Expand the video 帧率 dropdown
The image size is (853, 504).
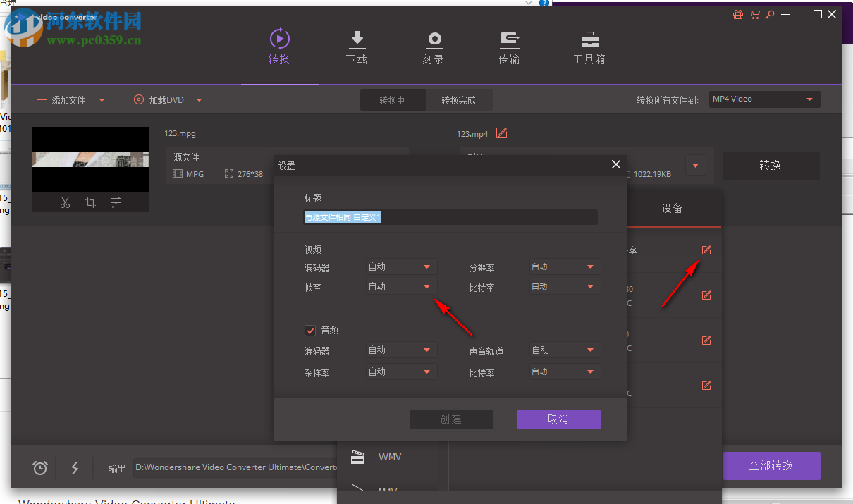(401, 286)
